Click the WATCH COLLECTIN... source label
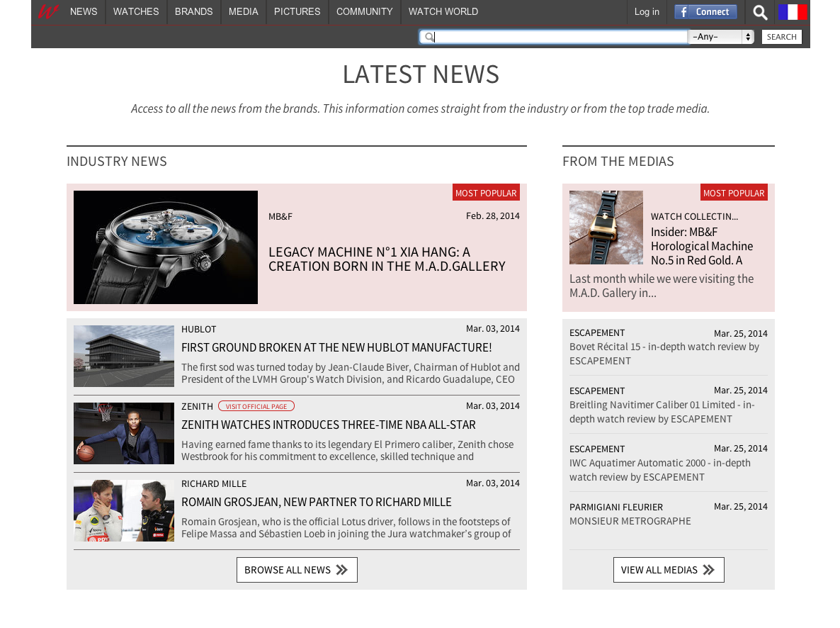The image size is (840, 628). [x=694, y=217]
